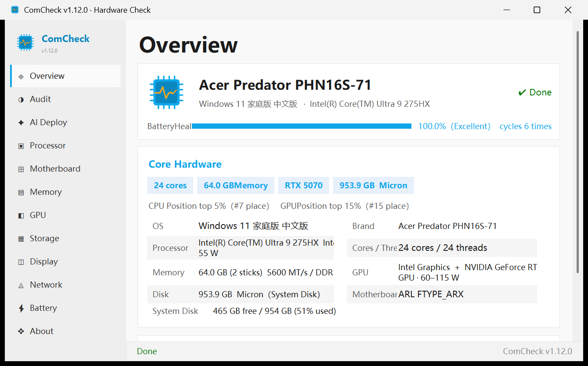Open the Overview page
Screen dimensions: 588x366
(65, 76)
